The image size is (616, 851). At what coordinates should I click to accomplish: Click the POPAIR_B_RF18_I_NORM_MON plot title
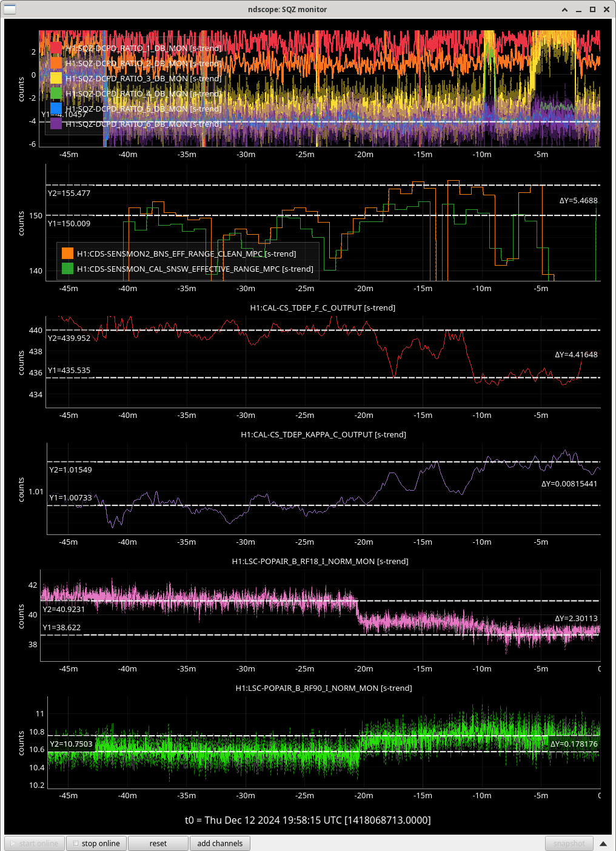[320, 561]
